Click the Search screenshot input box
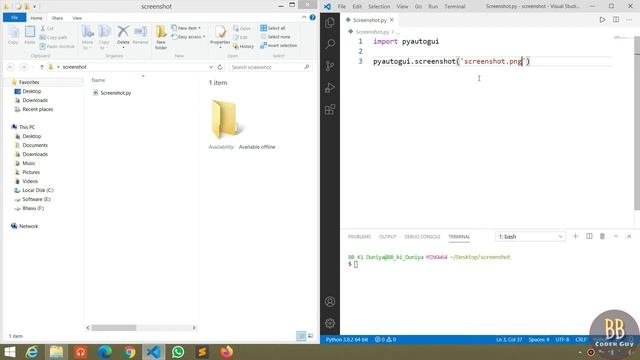This screenshot has height=360, width=640. tap(270, 67)
